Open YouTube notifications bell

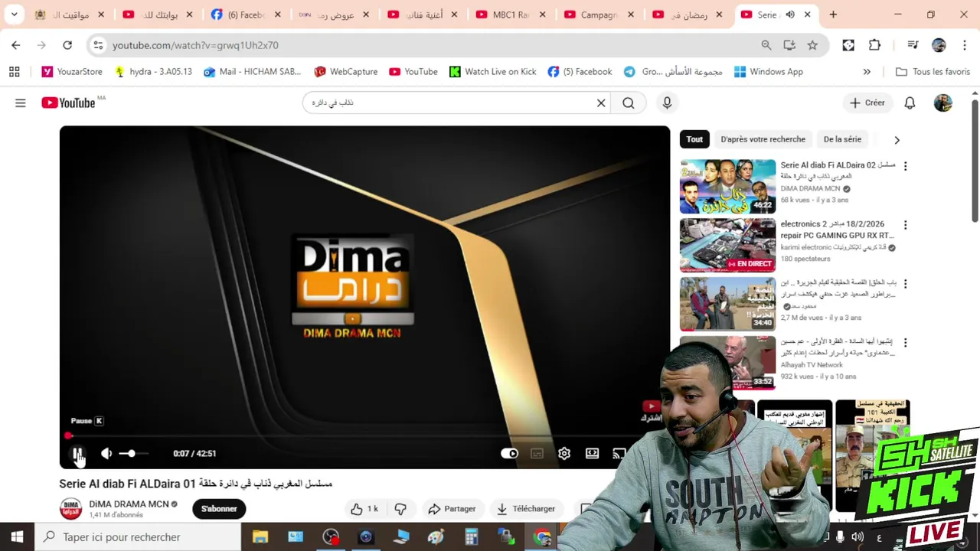(x=910, y=103)
